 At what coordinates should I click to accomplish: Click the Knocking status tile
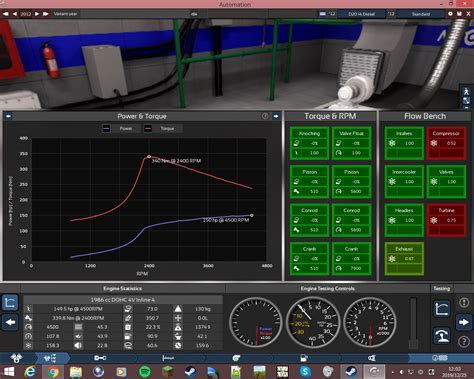click(309, 143)
